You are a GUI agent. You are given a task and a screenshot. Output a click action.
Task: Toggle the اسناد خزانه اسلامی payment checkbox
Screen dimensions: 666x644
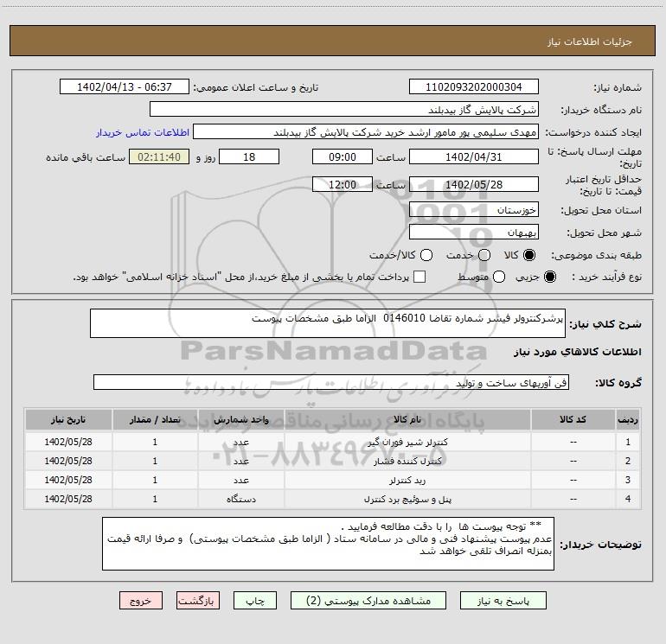tap(419, 277)
